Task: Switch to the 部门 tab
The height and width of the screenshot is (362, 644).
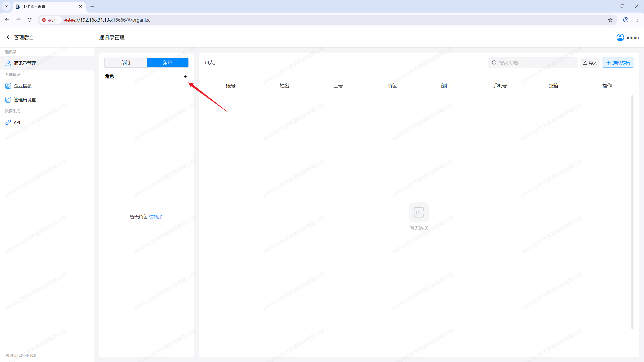Action: click(x=126, y=63)
